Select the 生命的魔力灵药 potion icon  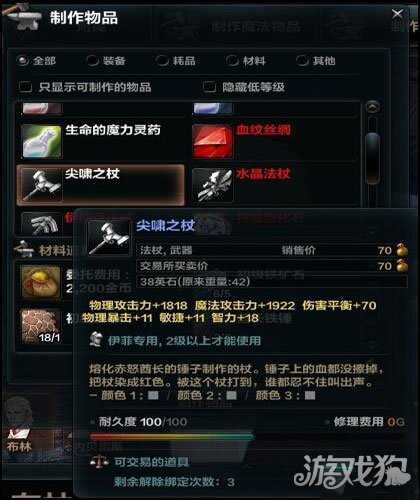click(42, 141)
